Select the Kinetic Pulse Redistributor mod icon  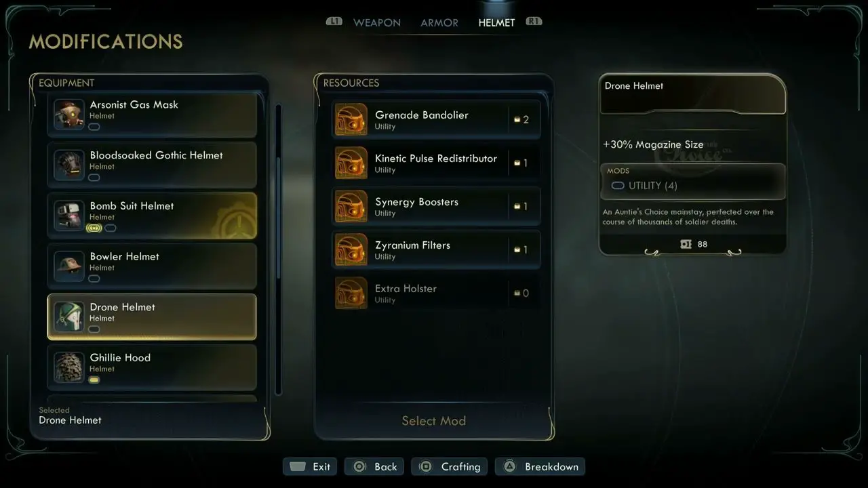tap(351, 163)
